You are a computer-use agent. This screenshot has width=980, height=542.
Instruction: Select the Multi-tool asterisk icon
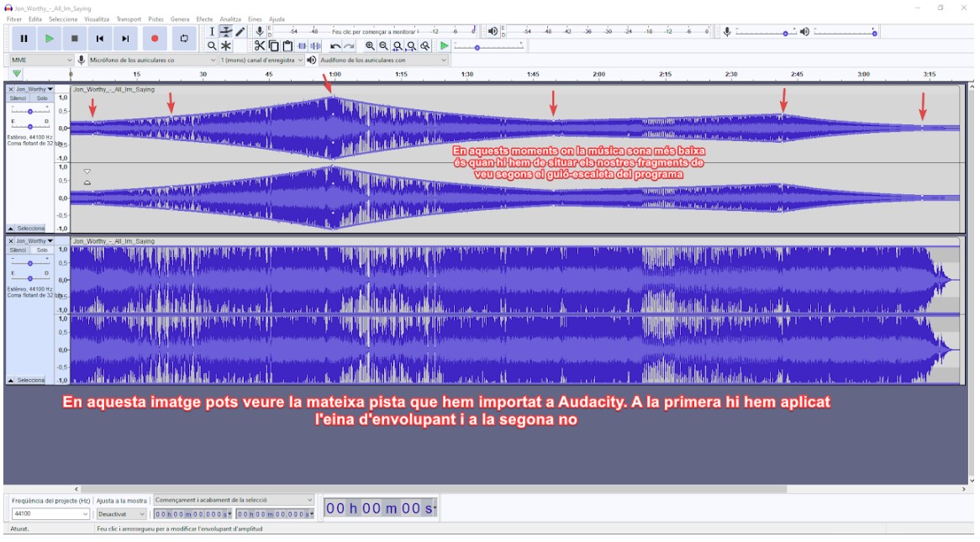point(226,46)
